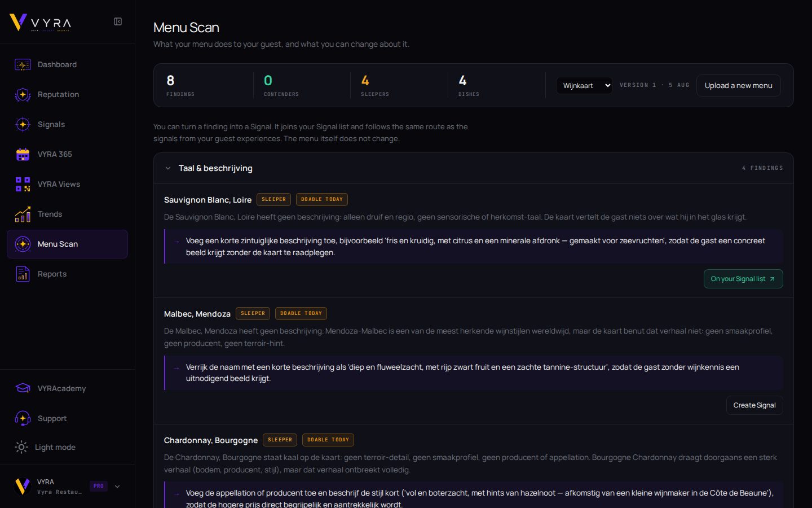Click the VYRA logo in the sidebar
The image size is (812, 508).
(x=40, y=22)
